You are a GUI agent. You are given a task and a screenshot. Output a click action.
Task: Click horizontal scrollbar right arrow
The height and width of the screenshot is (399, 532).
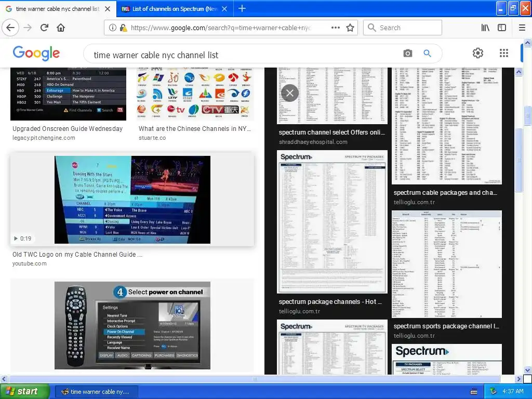(519, 379)
